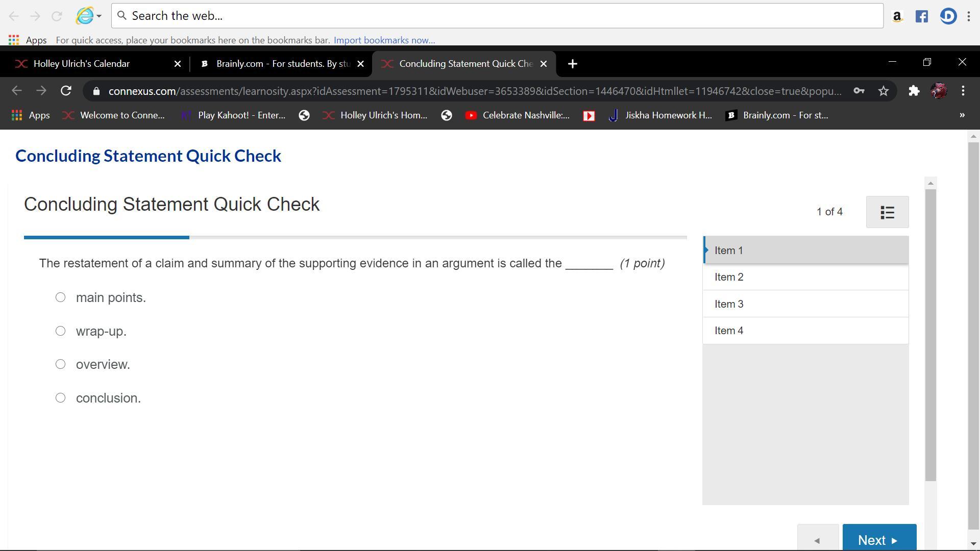Bookmark this page with the star icon
Image resolution: width=980 pixels, height=551 pixels.
point(884,91)
